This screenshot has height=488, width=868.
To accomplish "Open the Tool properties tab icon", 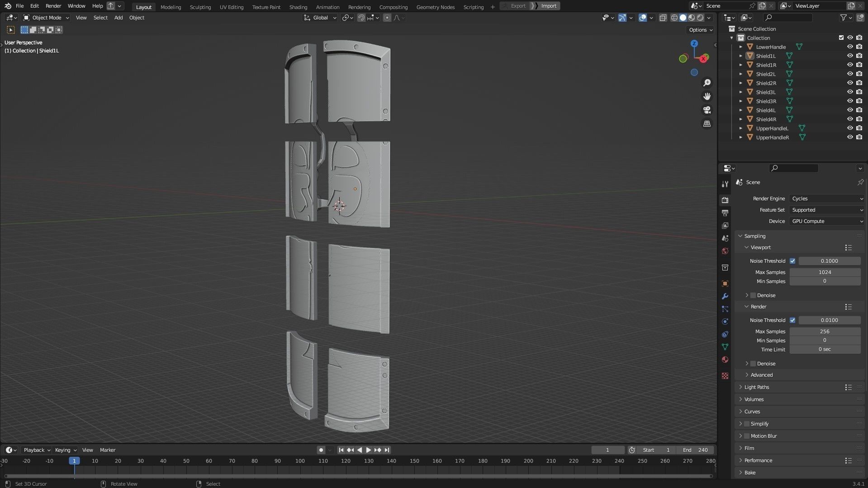I will pos(725,184).
